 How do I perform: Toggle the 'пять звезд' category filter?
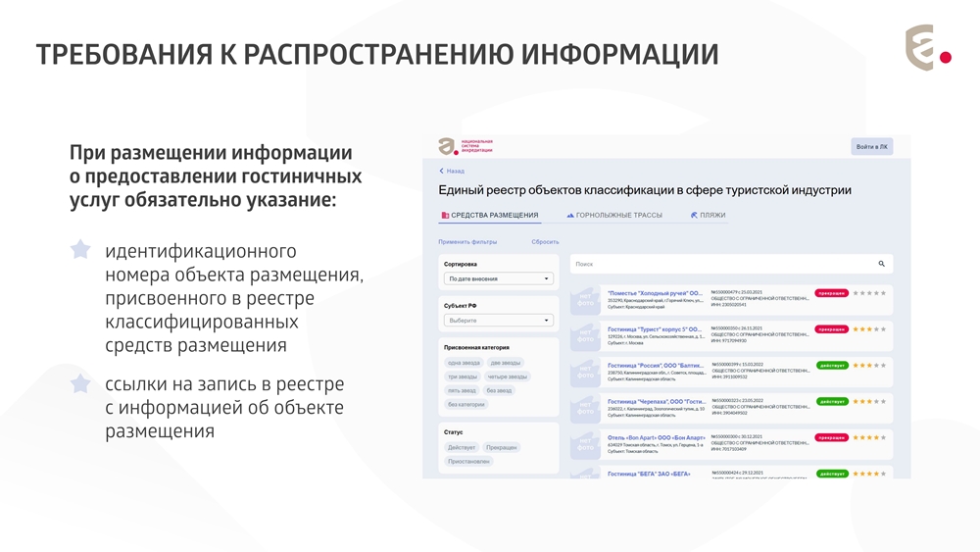[x=462, y=390]
